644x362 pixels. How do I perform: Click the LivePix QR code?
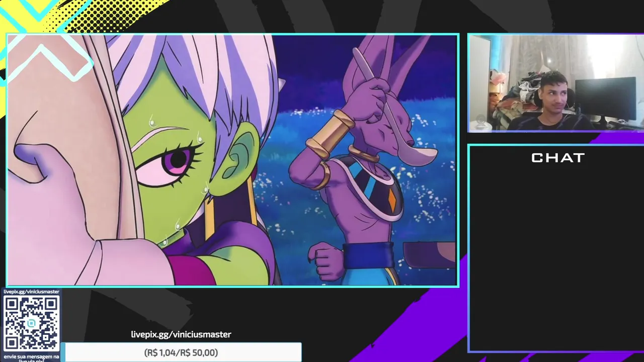point(31,323)
